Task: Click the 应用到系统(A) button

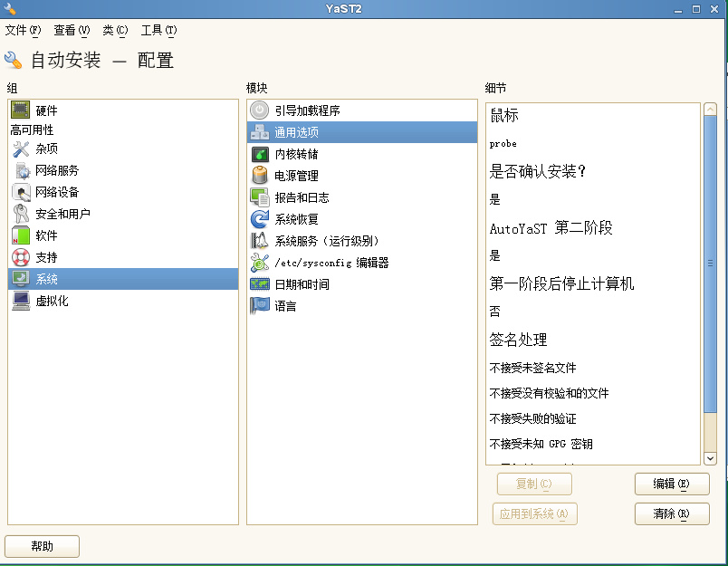Action: click(x=534, y=513)
